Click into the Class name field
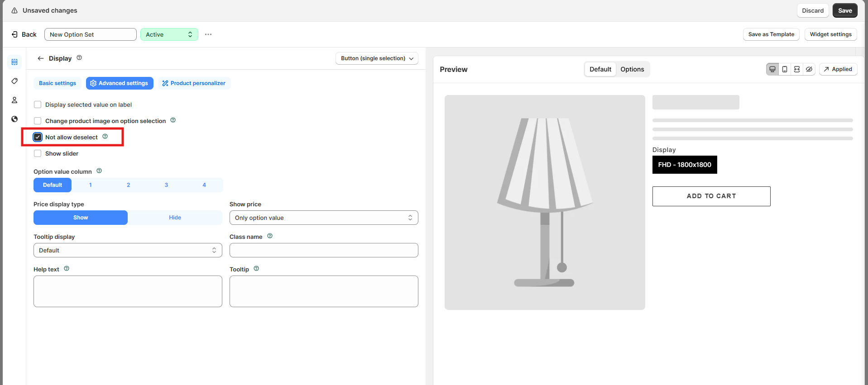 tap(323, 250)
